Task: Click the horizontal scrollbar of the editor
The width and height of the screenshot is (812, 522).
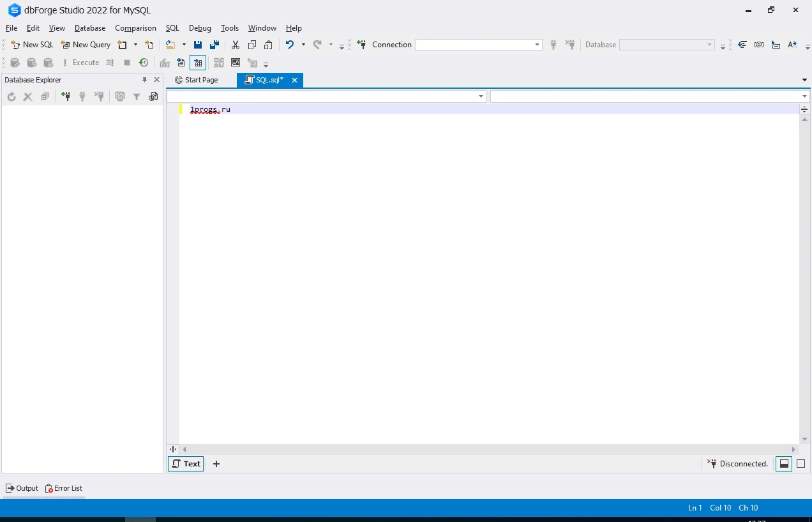Action: pyautogui.click(x=488, y=450)
